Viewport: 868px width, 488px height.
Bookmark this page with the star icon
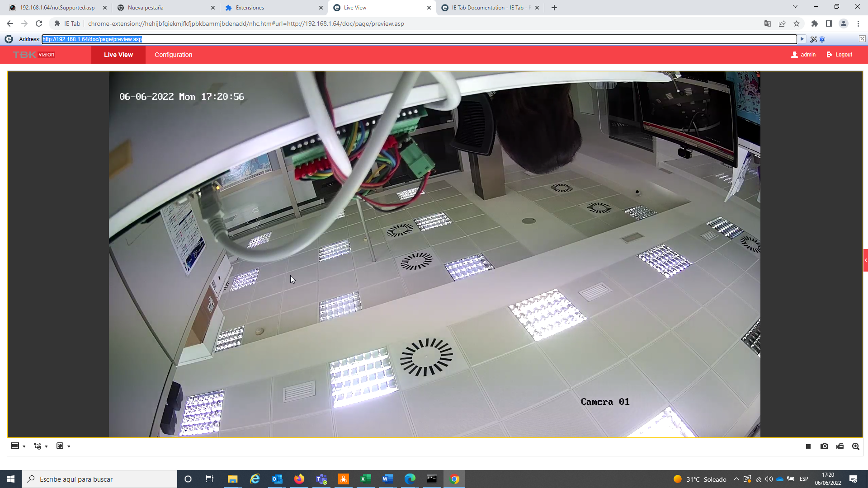(x=797, y=23)
